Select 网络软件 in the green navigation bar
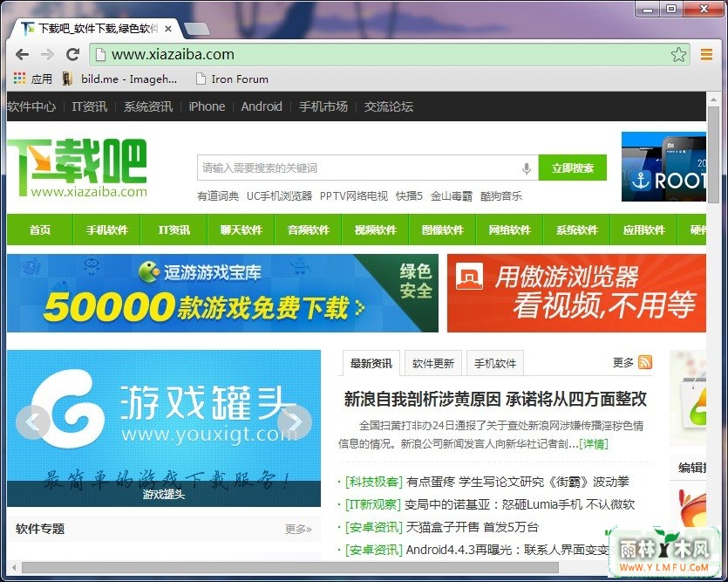This screenshot has width=728, height=582. tap(509, 229)
